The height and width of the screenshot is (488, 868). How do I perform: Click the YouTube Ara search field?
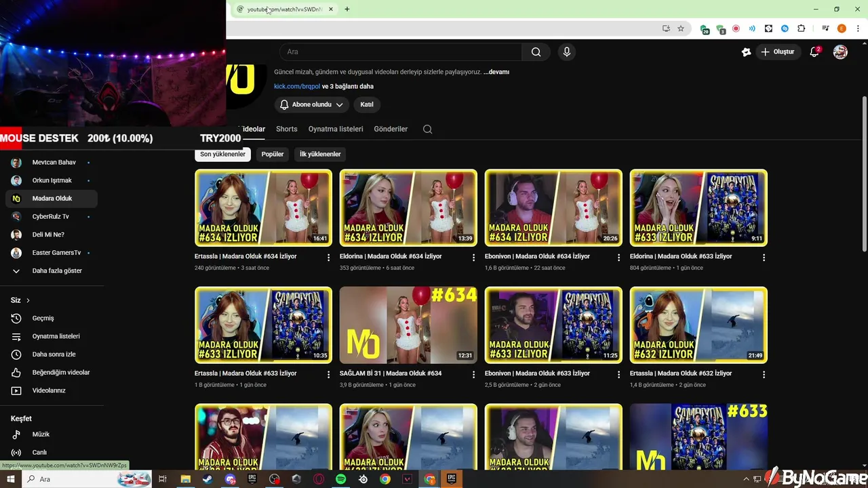[401, 52]
